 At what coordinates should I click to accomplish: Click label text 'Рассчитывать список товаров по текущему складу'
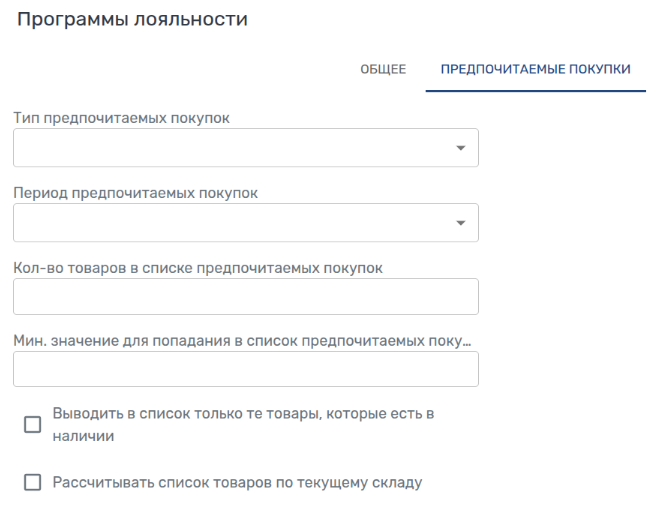tap(236, 483)
